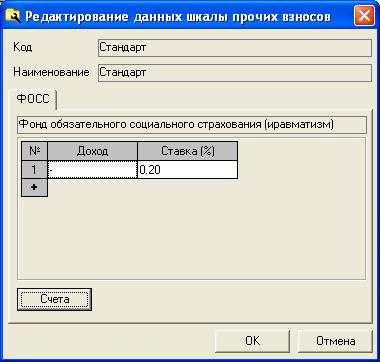Click the Наименование field containing Стандарт
Image resolution: width=380 pixels, height=362 pixels.
click(x=235, y=73)
